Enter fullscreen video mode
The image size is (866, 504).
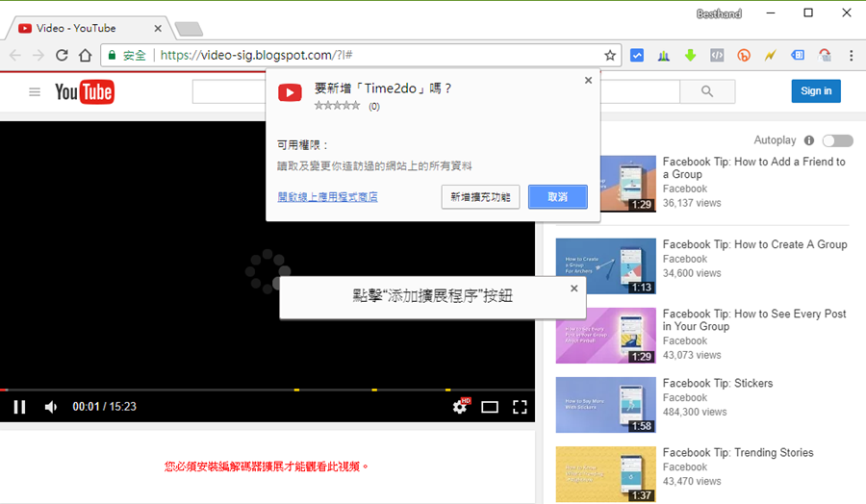pos(520,407)
